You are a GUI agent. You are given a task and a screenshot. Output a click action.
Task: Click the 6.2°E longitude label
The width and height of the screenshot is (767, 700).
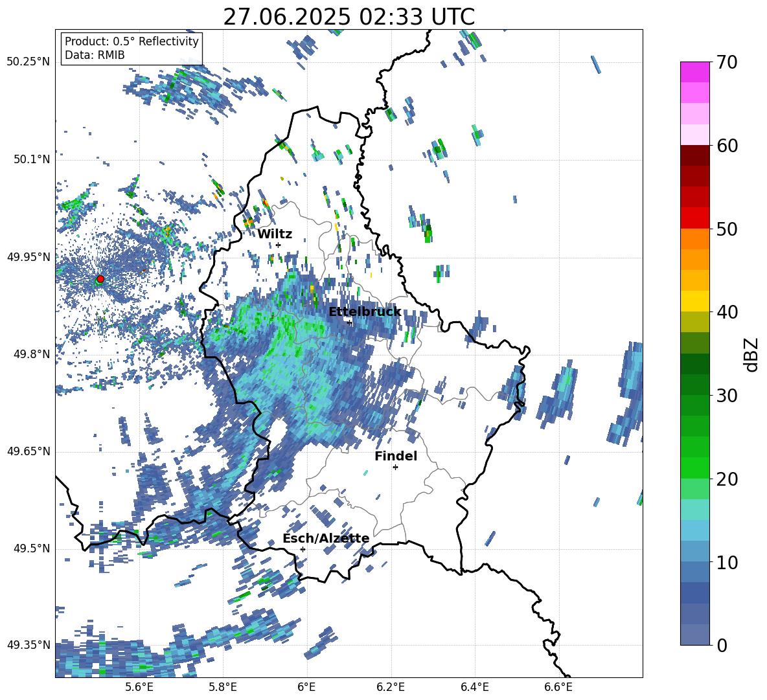click(391, 687)
